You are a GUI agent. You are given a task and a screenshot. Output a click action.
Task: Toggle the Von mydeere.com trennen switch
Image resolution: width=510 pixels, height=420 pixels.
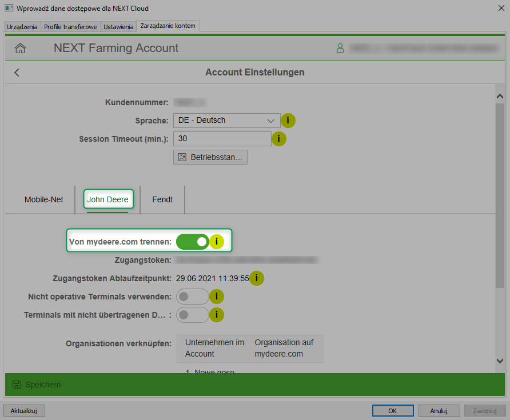coord(193,242)
